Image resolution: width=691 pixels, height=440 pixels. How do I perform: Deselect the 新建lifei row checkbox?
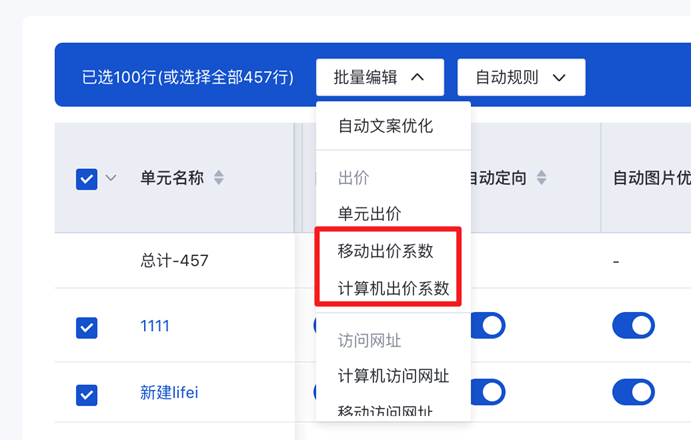tap(87, 394)
